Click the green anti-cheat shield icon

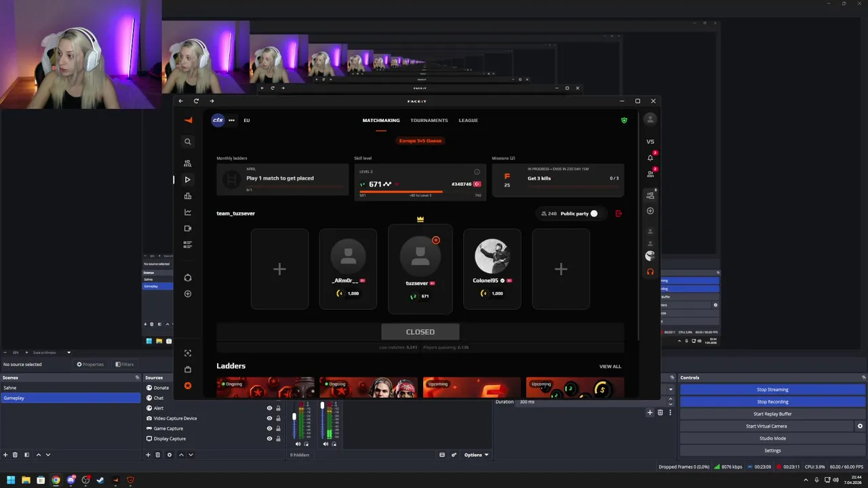624,120
